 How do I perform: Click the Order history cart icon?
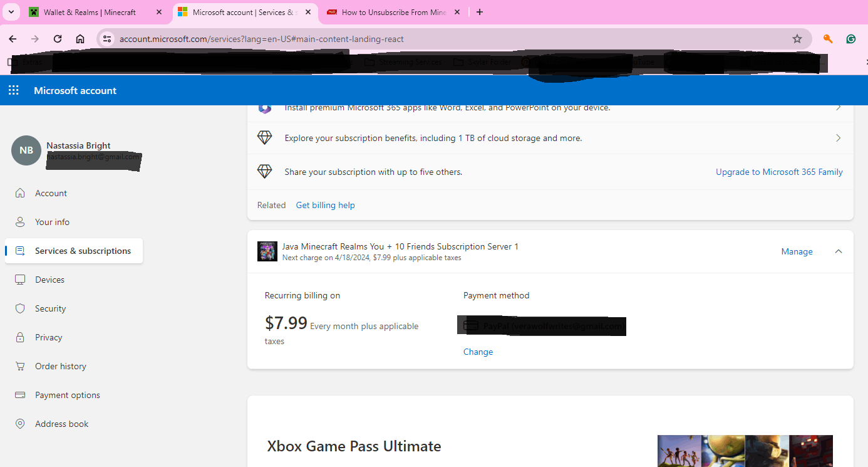coord(20,366)
